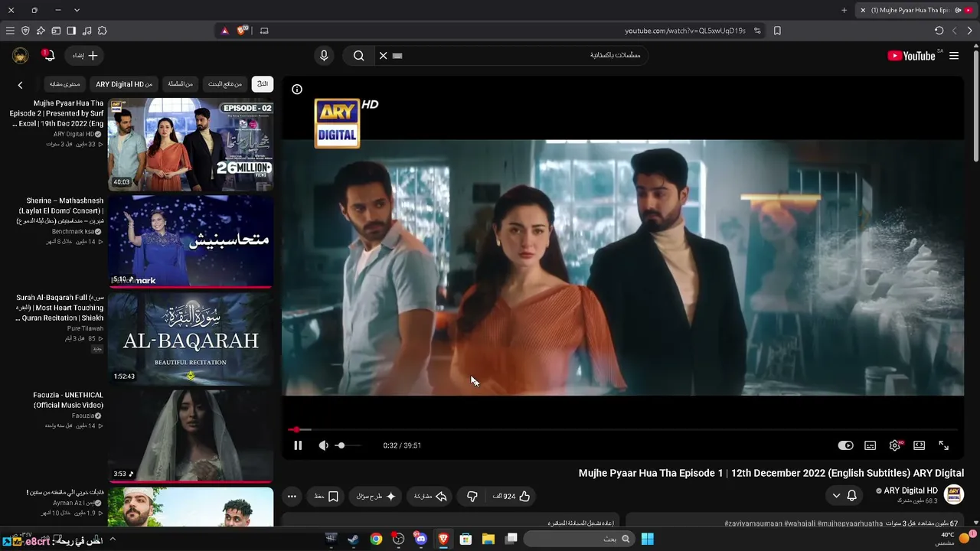The height and width of the screenshot is (551, 980).
Task: Switch the player to theater mode
Action: point(920,445)
